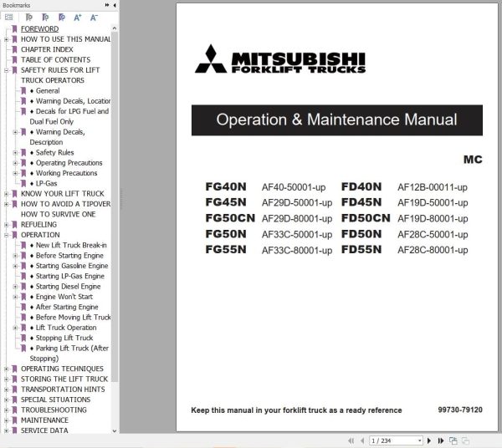502x448 pixels.
Task: Click the greyed page view icon
Action: click(x=465, y=440)
